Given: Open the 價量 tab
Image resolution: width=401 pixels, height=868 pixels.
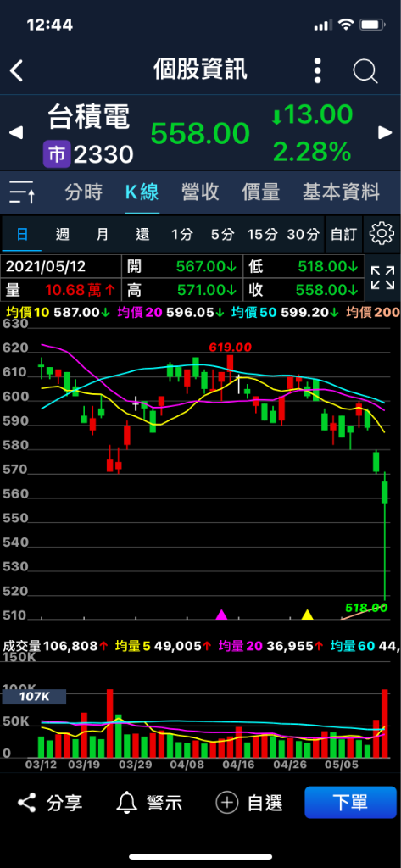Looking at the screenshot, I should click(261, 192).
